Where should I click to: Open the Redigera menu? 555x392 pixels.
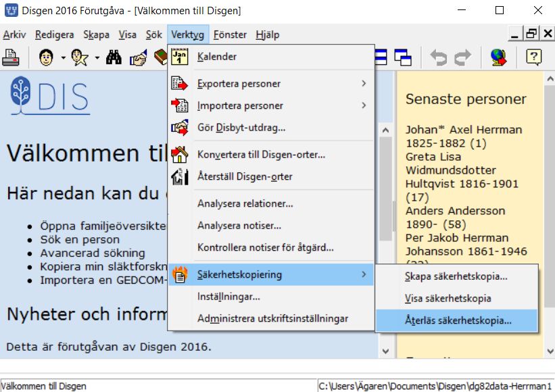tap(55, 34)
